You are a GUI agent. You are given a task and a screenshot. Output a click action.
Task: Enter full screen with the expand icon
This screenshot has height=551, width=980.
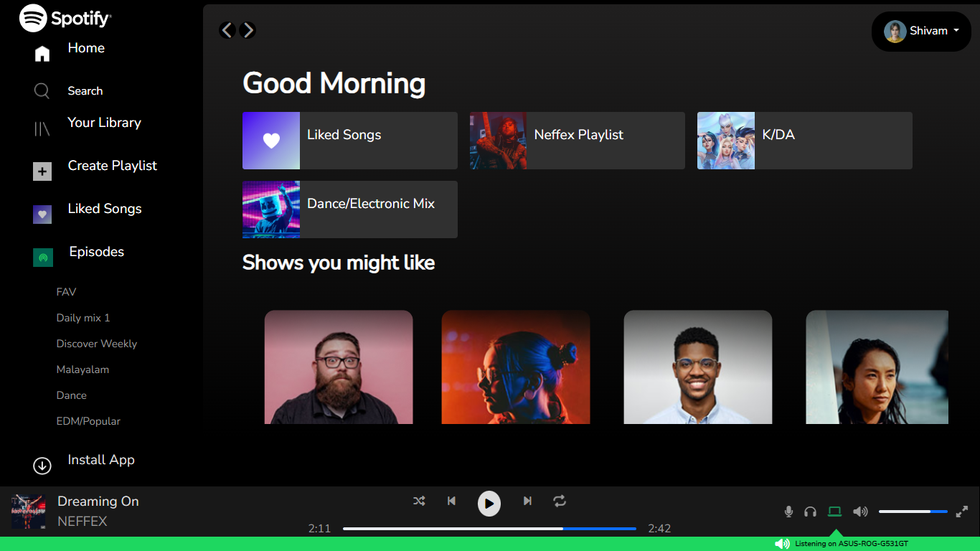962,511
